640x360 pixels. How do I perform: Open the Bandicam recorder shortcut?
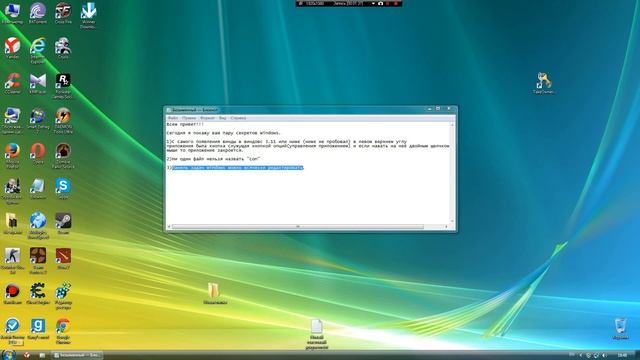(x=12, y=293)
